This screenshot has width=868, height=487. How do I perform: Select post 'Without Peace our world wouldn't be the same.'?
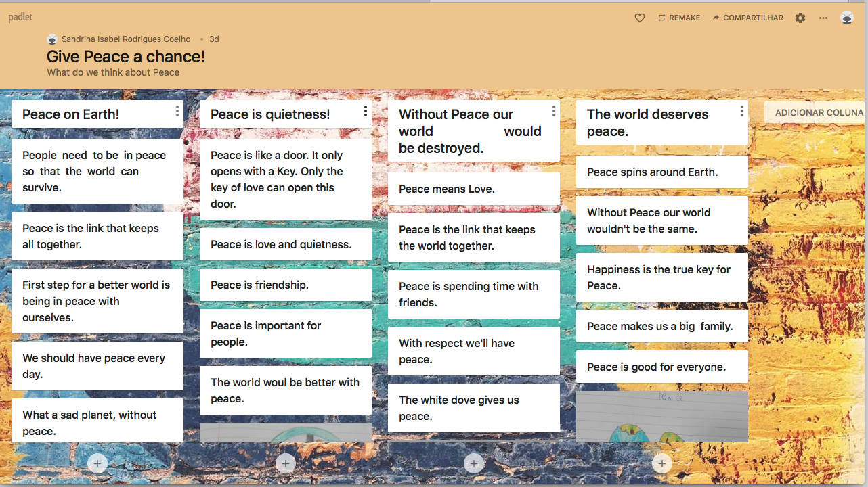coord(662,221)
